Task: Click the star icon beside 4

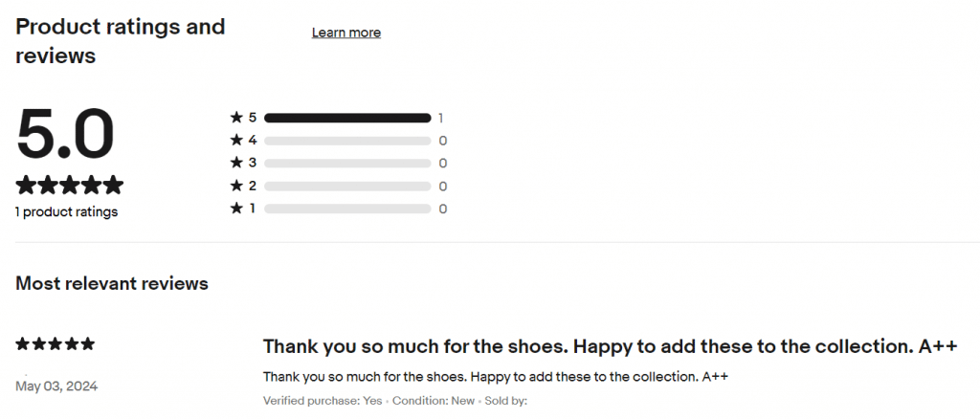Action: pos(236,140)
